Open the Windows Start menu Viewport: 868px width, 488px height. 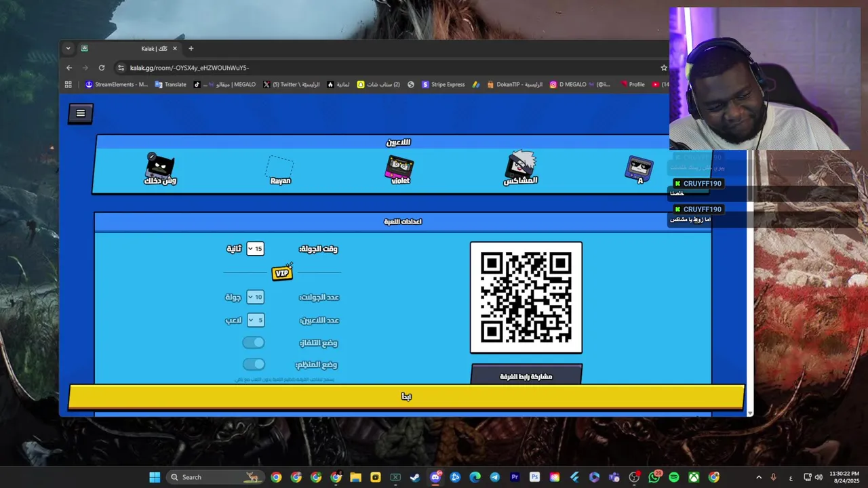[x=155, y=477]
